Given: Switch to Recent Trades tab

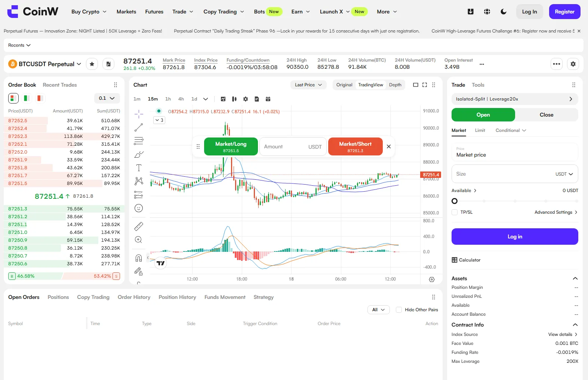Looking at the screenshot, I should 60,85.
